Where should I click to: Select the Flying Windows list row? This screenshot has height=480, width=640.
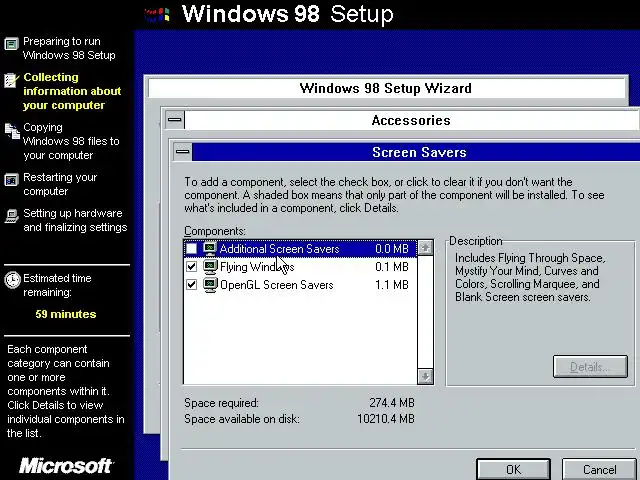pos(300,267)
